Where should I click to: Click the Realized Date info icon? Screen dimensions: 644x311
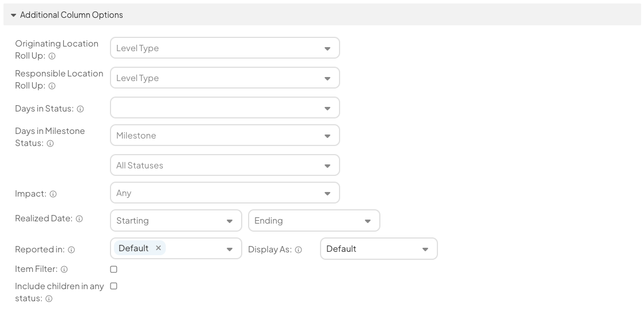point(79,219)
